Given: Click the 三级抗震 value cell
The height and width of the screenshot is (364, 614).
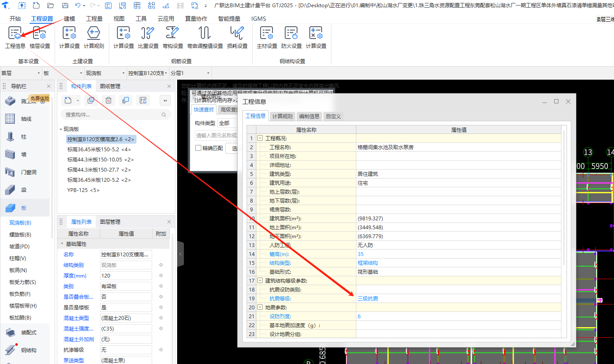Looking at the screenshot, I should click(458, 298).
